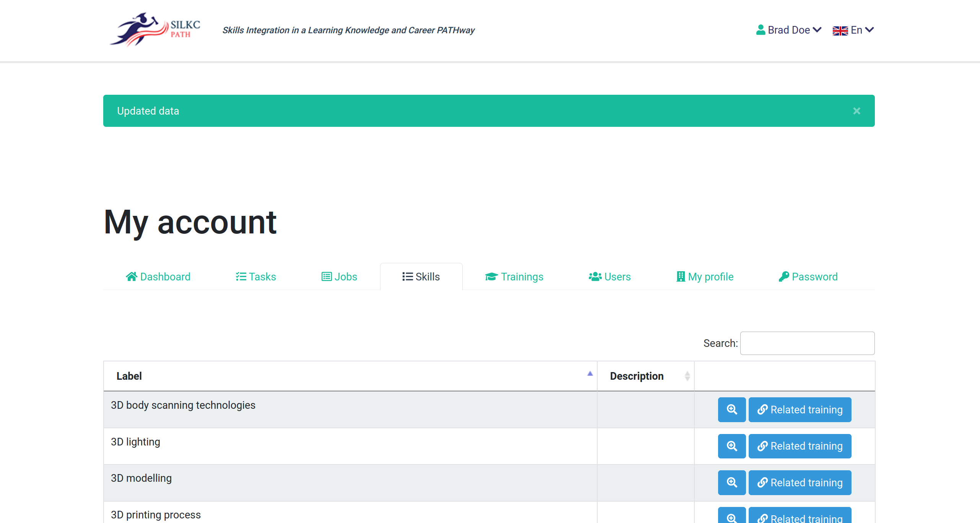This screenshot has width=980, height=523.
Task: Open zoom details for 3D modelling skill
Action: click(x=731, y=483)
